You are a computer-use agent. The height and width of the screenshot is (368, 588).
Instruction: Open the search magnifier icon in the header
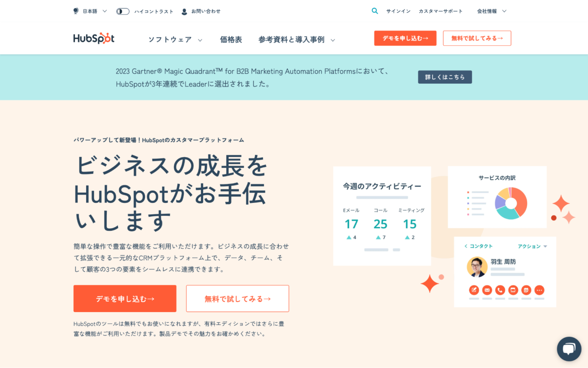(x=374, y=11)
